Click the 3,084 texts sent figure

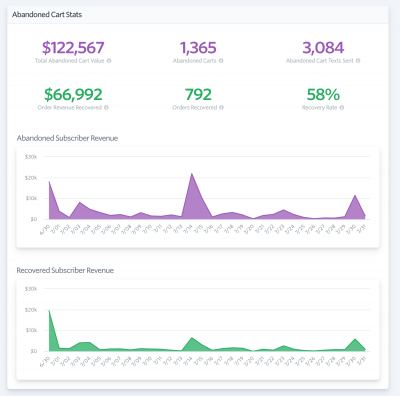(x=323, y=48)
